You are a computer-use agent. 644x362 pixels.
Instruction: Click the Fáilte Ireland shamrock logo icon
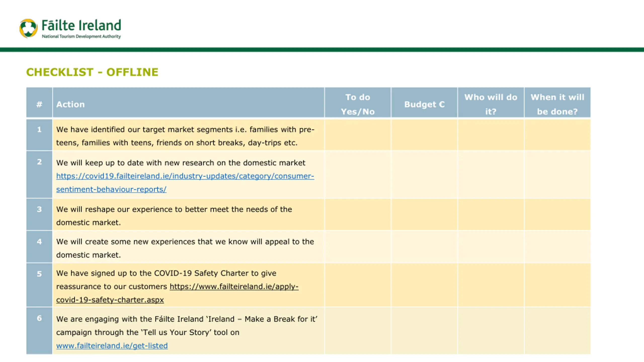[28, 28]
